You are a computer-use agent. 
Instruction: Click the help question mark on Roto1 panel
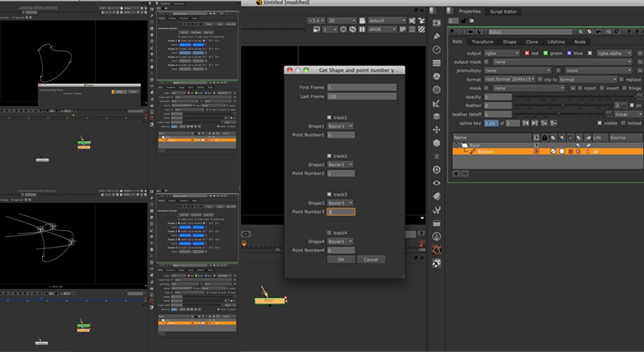[x=629, y=32]
